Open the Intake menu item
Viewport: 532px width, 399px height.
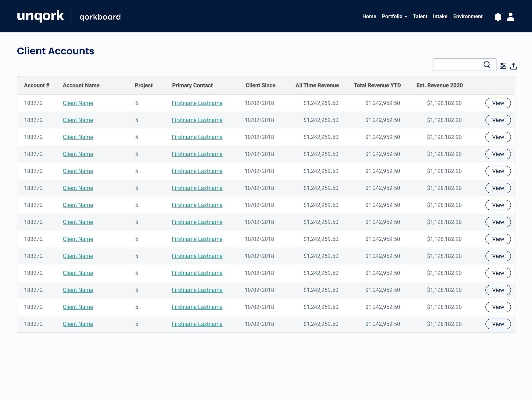(440, 16)
